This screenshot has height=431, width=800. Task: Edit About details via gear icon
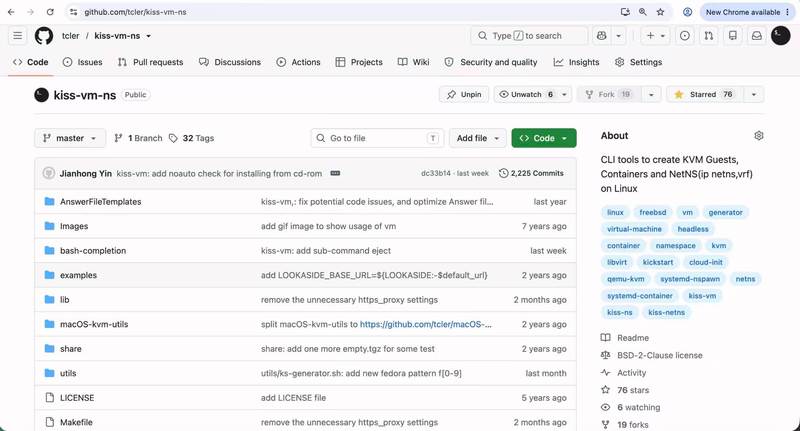click(759, 136)
